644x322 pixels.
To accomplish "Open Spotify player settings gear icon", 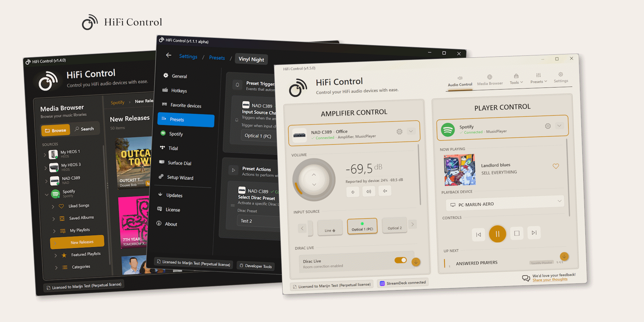I will click(548, 126).
